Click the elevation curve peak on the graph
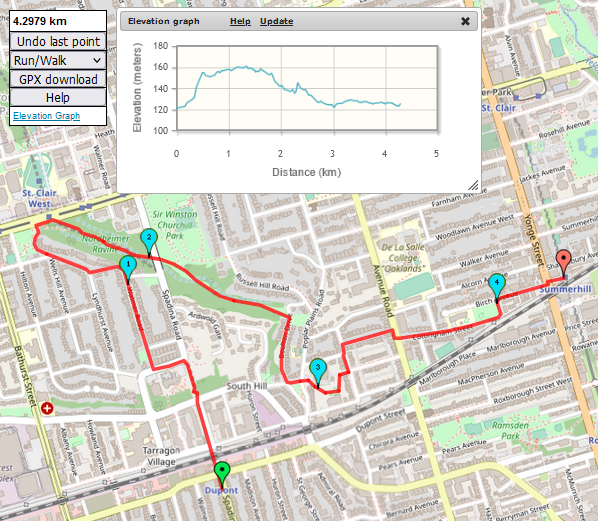 click(246, 67)
